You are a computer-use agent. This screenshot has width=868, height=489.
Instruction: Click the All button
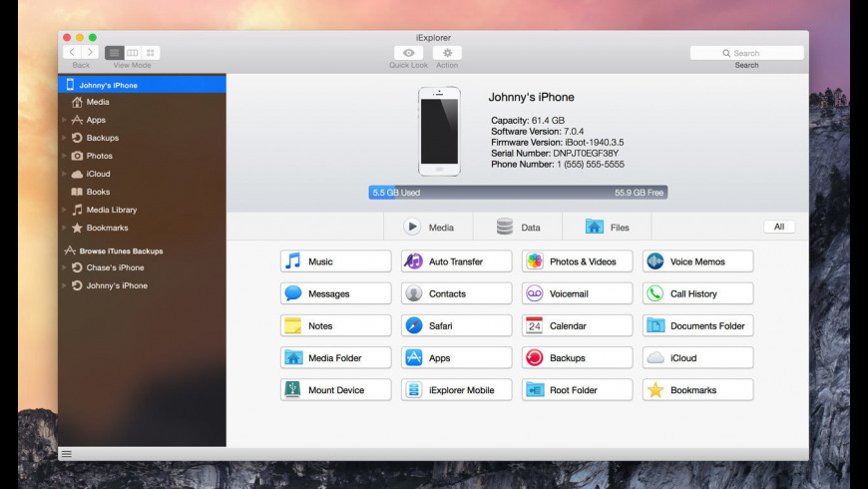[x=778, y=227]
